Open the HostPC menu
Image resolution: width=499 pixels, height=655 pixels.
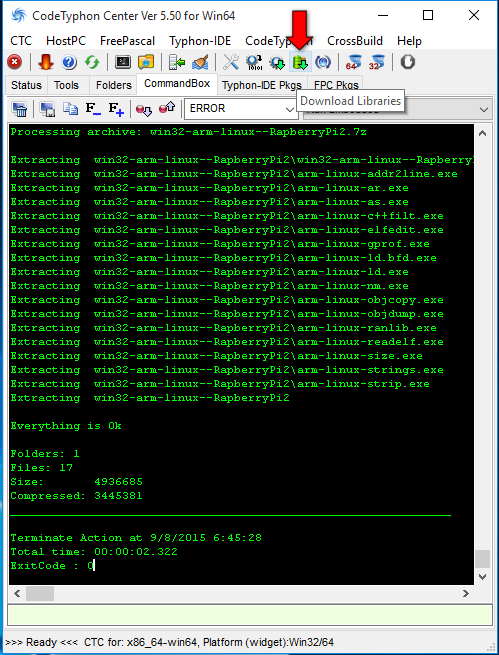(66, 41)
